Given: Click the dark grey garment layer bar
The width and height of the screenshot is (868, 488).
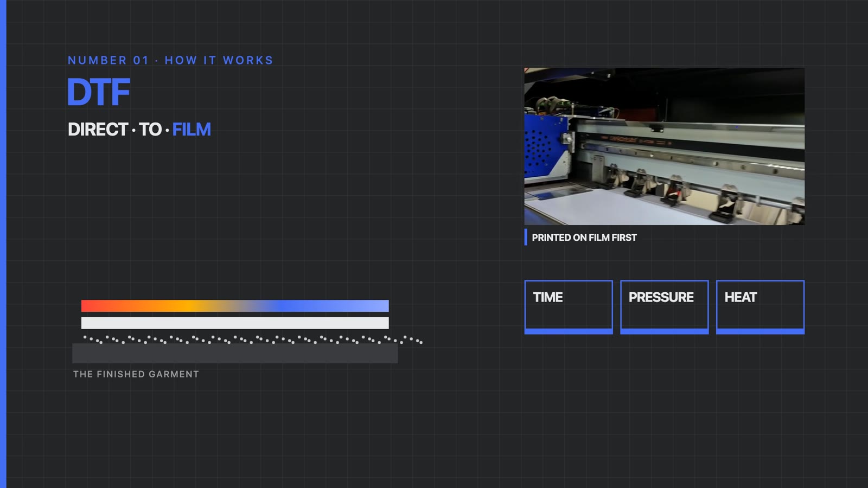Looking at the screenshot, I should (x=235, y=354).
